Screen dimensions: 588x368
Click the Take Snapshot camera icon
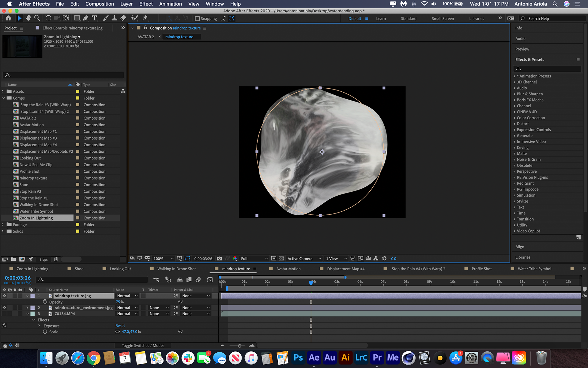point(219,259)
